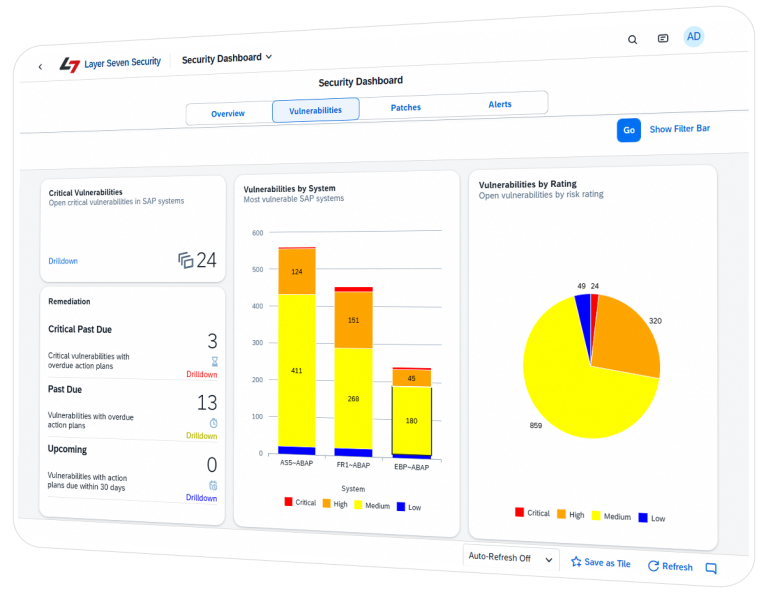Viewport: 768px width, 594px height.
Task: Select the EBP~ABAP orange 45 bar segment
Action: (x=411, y=378)
